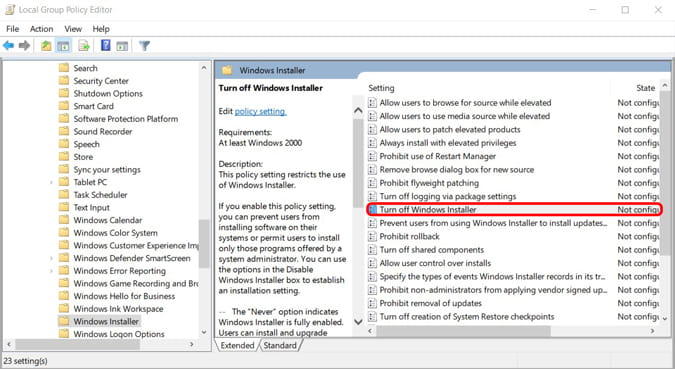
Task: Click the tree pane scroll up arrow
Action: point(204,68)
